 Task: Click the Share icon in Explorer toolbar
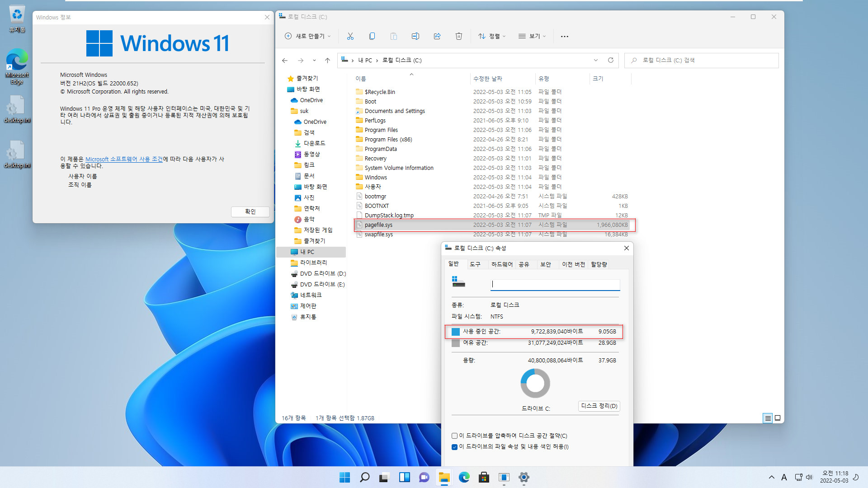pos(437,36)
